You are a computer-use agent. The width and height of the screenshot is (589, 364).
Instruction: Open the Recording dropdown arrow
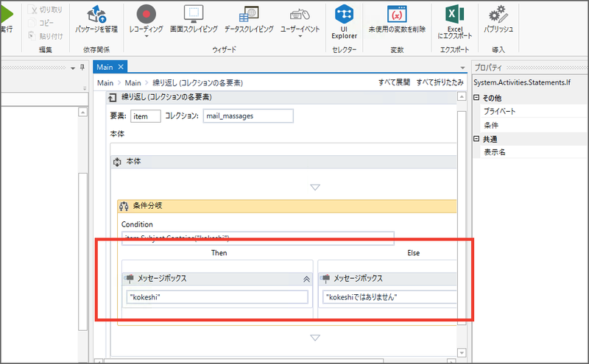[147, 37]
